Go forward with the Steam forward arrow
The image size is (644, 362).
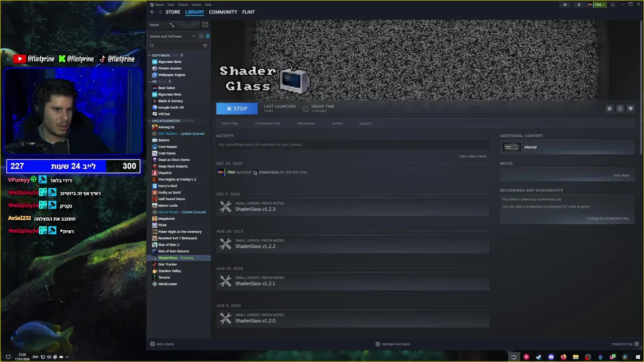(160, 12)
